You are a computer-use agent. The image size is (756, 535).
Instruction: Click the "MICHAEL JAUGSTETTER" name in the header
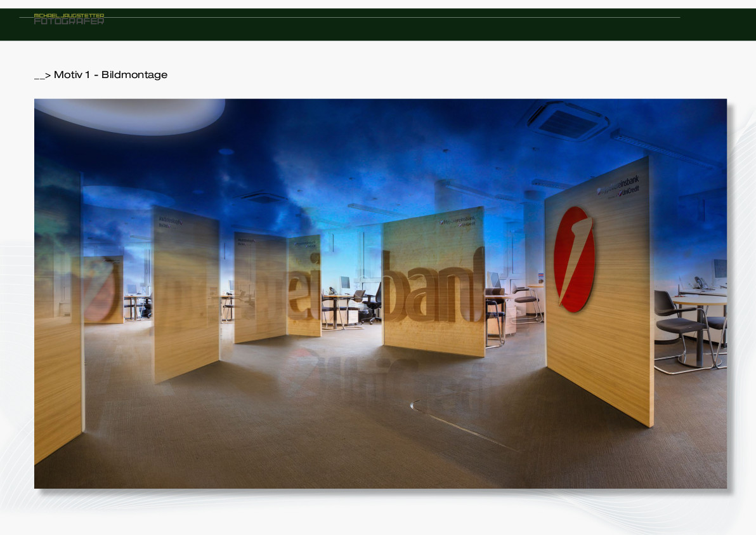(x=69, y=15)
